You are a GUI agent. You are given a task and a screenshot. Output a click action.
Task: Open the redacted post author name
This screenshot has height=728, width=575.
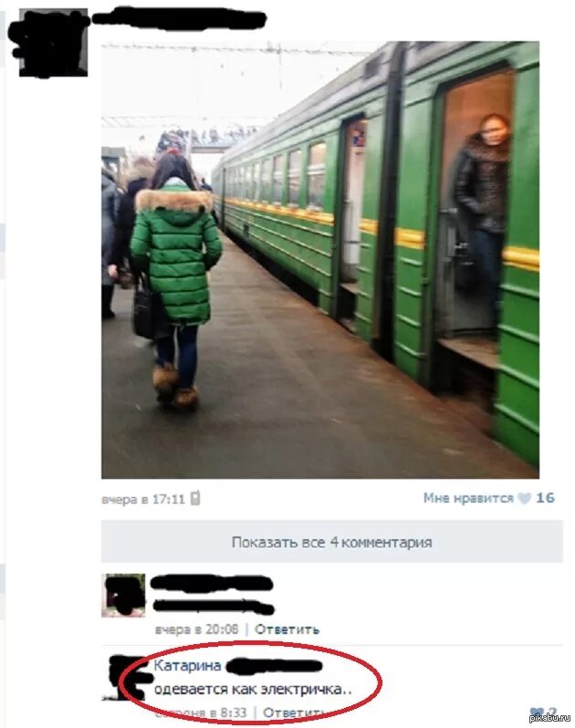(178, 18)
